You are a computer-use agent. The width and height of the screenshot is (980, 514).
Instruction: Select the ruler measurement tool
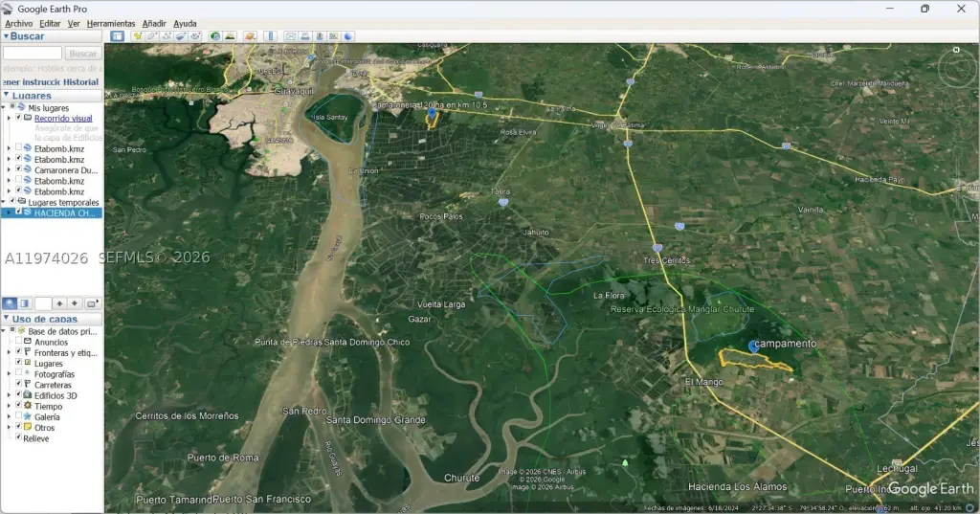coord(271,36)
